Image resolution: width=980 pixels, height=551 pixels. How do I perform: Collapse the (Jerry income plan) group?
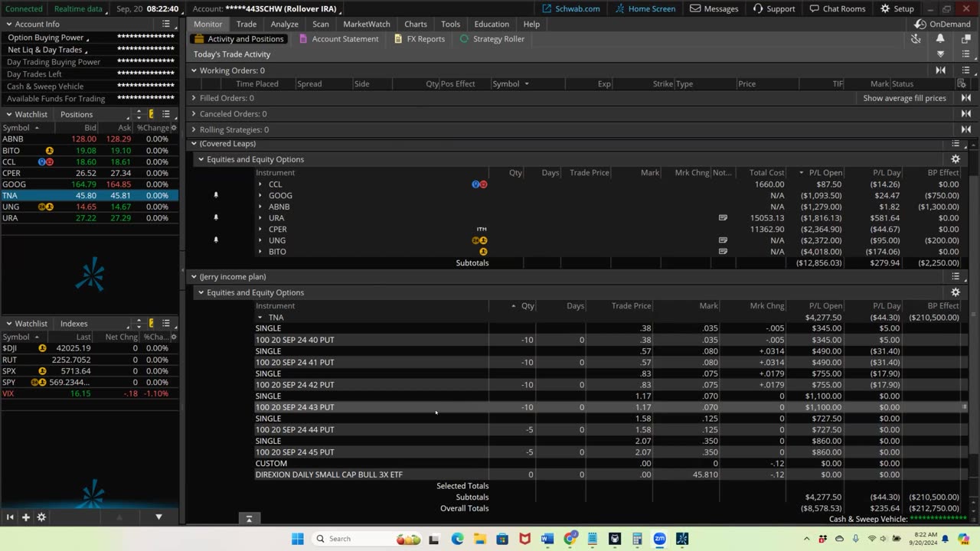194,276
